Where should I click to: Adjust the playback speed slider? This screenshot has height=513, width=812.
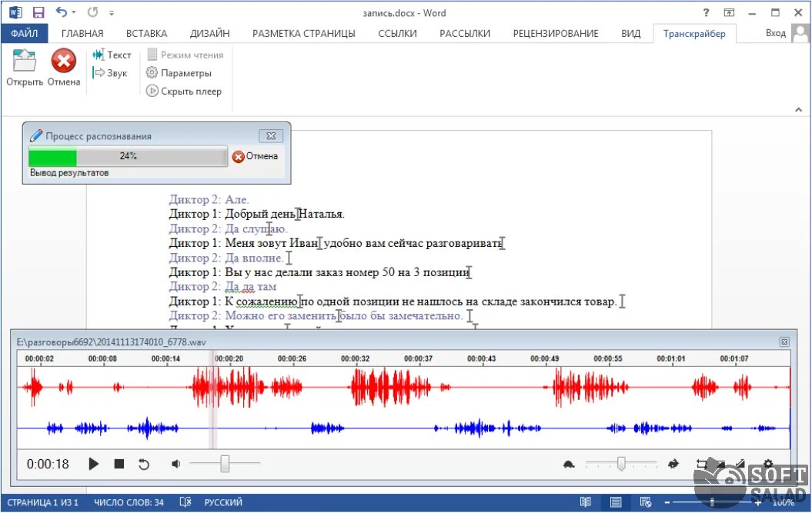tap(620, 464)
